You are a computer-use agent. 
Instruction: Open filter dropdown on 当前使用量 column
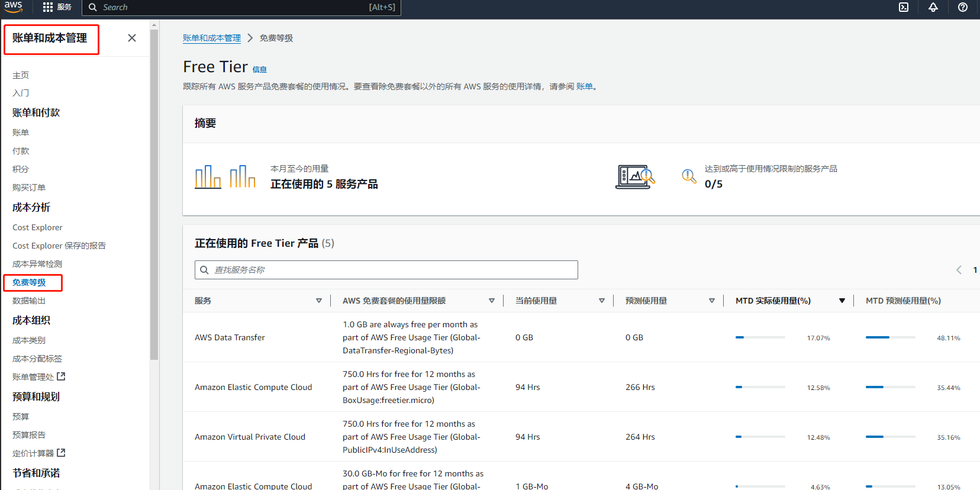click(x=602, y=301)
